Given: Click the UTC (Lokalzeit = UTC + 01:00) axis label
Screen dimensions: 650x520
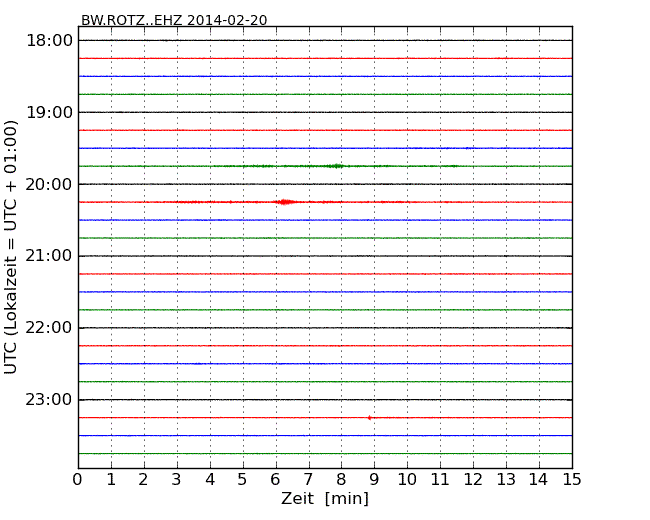Looking at the screenshot, I should coord(11,247).
